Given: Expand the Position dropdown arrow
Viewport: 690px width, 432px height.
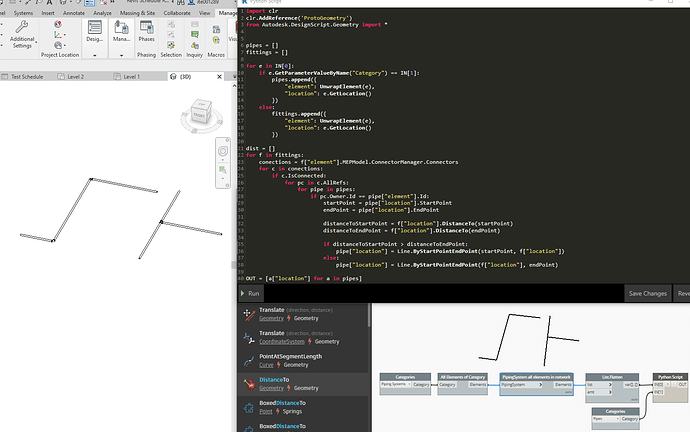Looking at the screenshot, I should click(65, 45).
